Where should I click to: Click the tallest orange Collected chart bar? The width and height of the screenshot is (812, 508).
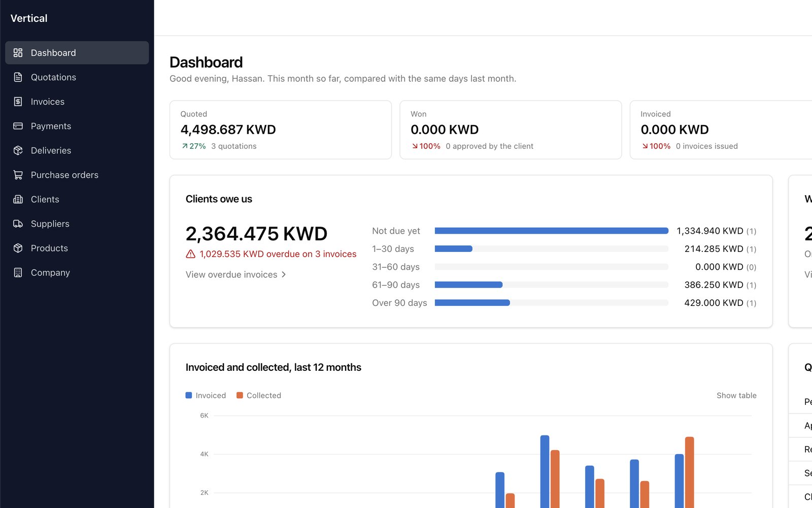pyautogui.click(x=689, y=472)
